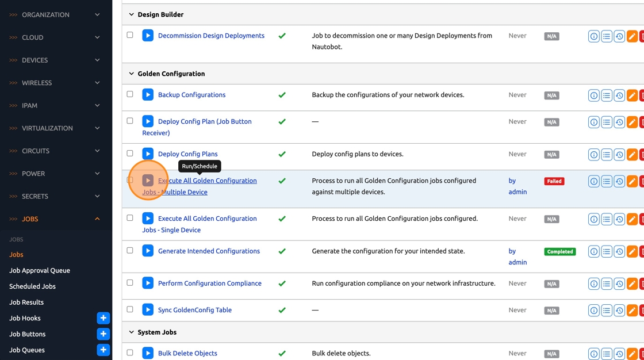Viewport: 644px width, 360px height.
Task: Run the Sync GoldenConfig Table job
Action: pos(148,310)
